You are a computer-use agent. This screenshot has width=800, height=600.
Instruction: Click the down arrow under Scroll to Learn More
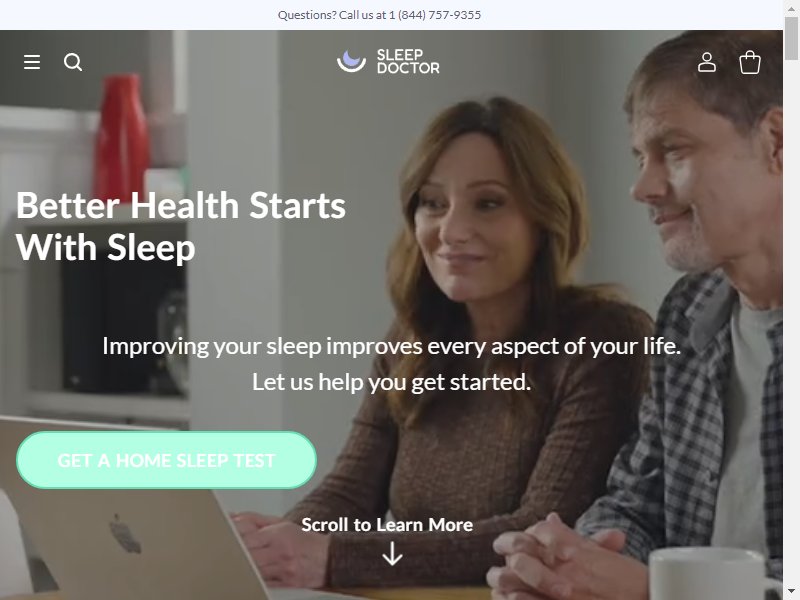(392, 554)
